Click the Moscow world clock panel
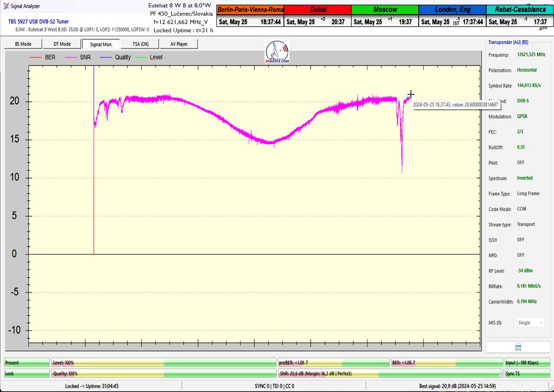This screenshot has height=392, width=554. (x=385, y=15)
